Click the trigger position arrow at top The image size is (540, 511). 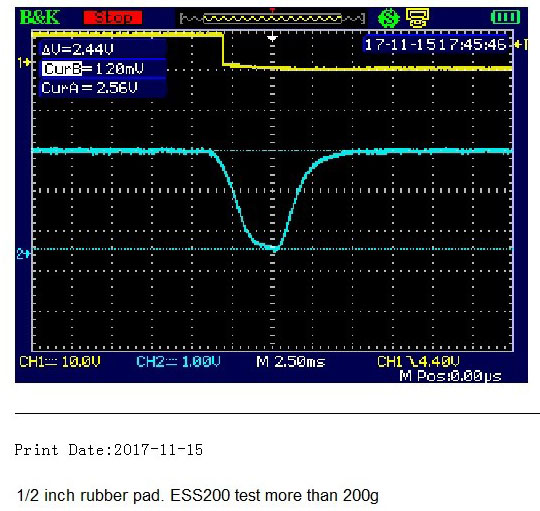[272, 38]
